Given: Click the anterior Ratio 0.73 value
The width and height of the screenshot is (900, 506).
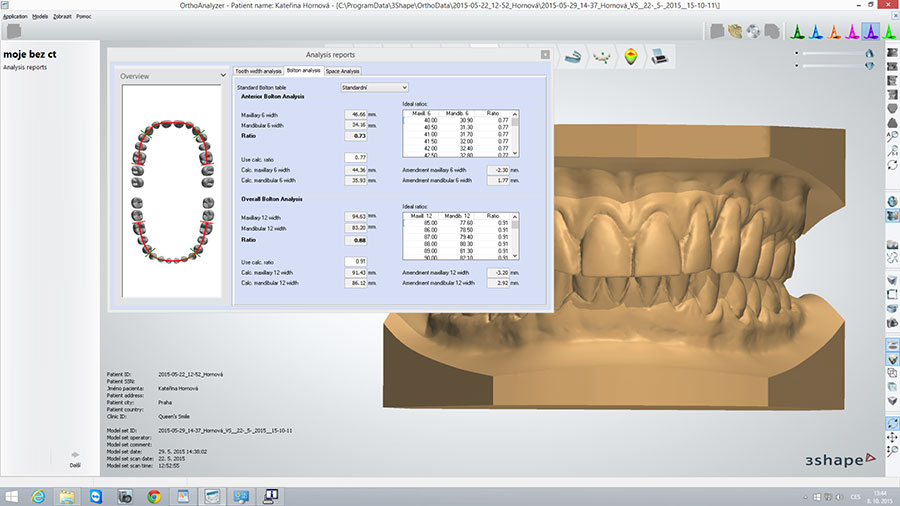Looking at the screenshot, I should tap(355, 136).
